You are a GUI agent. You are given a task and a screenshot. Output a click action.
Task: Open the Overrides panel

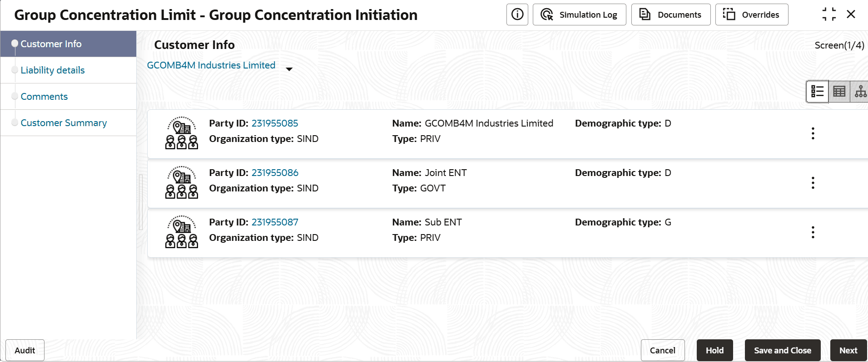click(x=751, y=15)
